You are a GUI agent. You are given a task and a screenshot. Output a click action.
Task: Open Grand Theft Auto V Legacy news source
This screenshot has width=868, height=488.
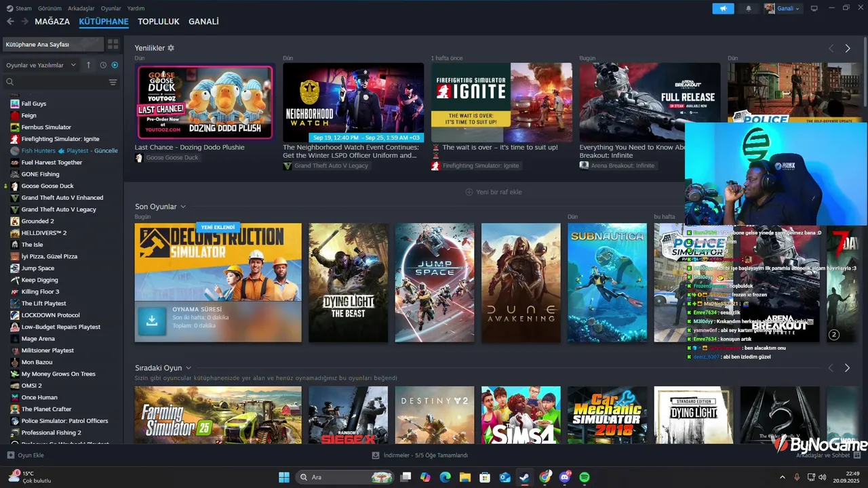click(331, 166)
